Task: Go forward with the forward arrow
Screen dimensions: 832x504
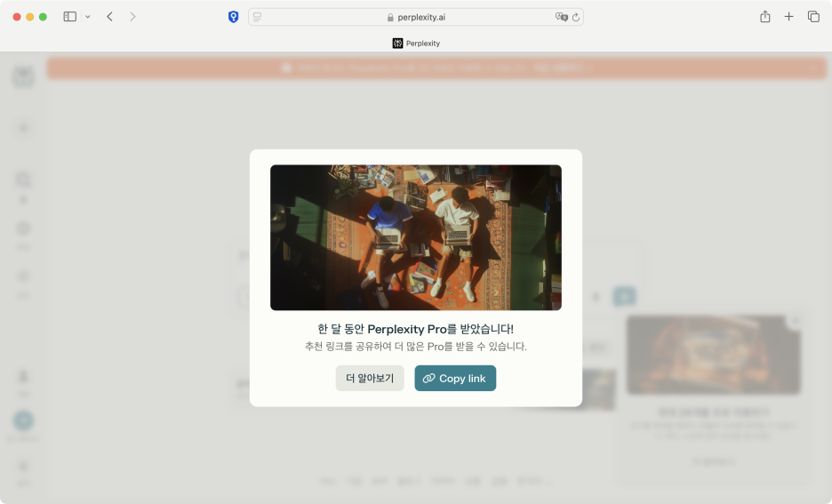Action: click(132, 17)
